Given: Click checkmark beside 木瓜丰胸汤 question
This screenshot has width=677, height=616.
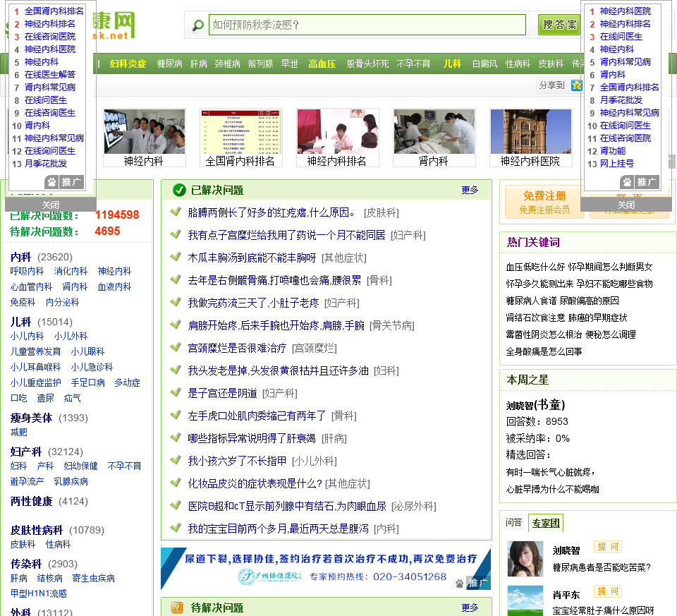Looking at the screenshot, I should [176, 257].
